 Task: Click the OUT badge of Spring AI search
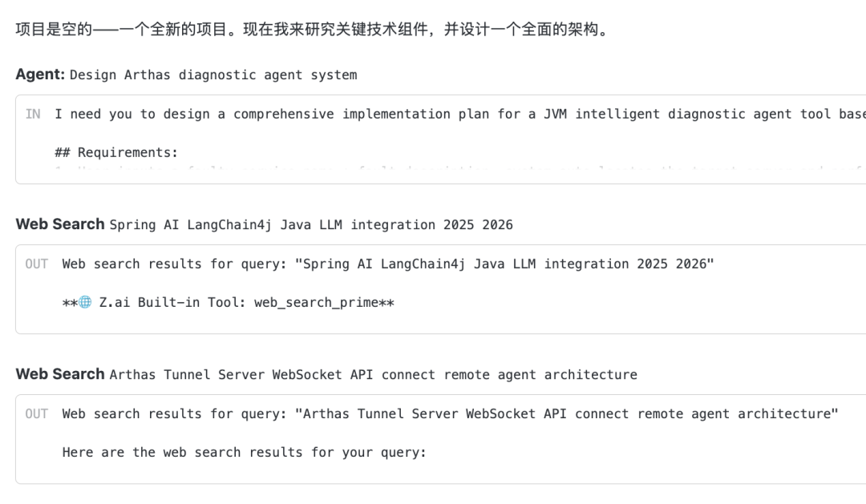tap(36, 264)
